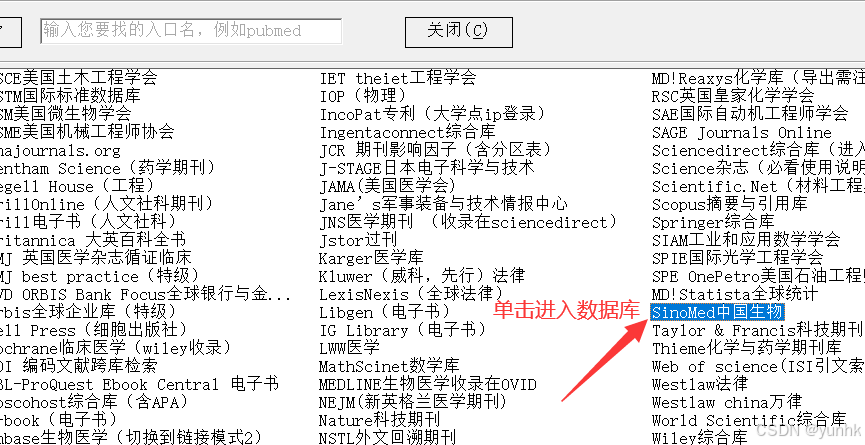Open Orbis全球企业库（特级）entry
865x445 pixels.
click(89, 312)
